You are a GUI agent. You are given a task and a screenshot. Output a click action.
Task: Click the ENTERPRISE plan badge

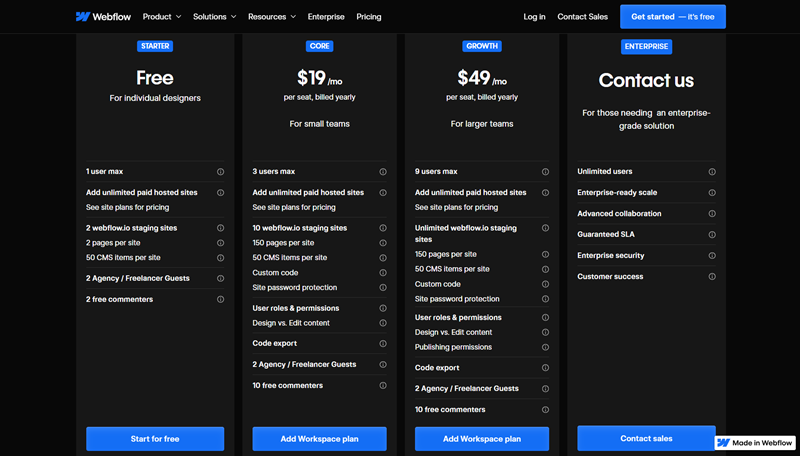[x=646, y=46]
